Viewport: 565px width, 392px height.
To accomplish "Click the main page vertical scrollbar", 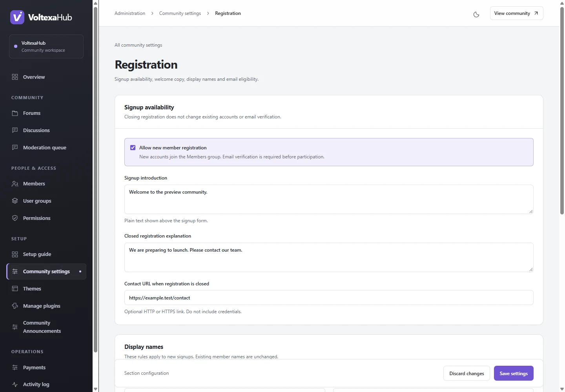I will click(x=562, y=111).
